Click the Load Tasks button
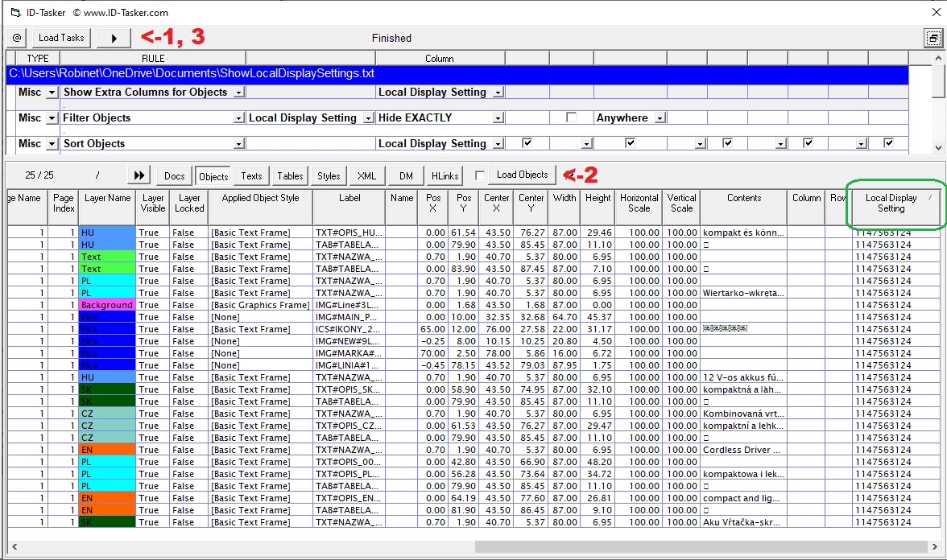 coord(61,38)
